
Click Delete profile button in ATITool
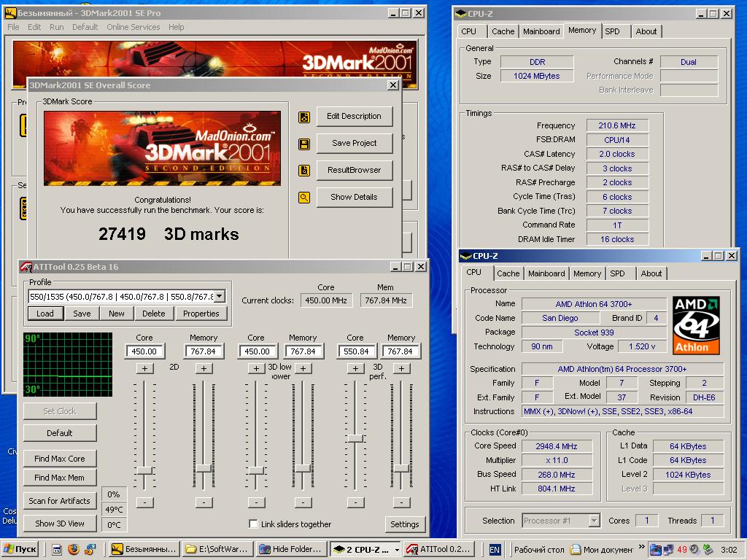click(153, 314)
